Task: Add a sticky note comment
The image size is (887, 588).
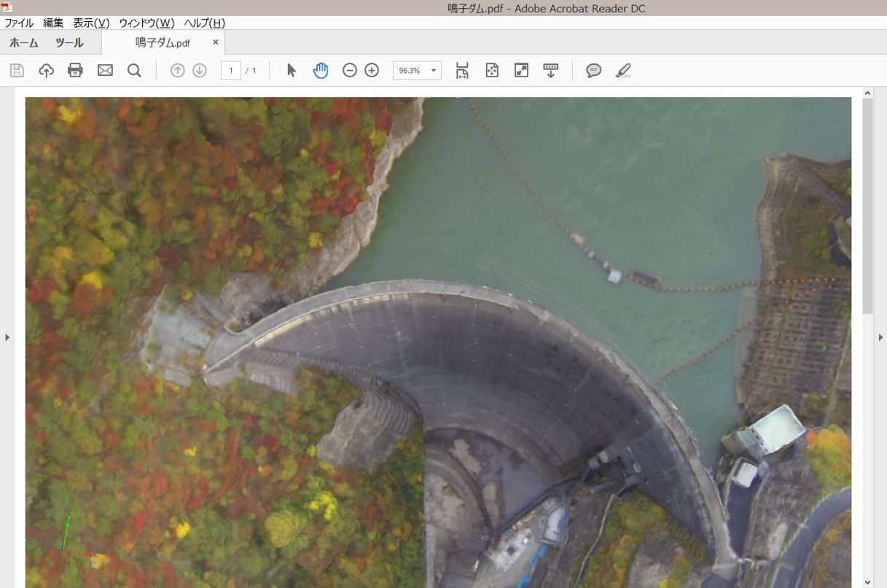Action: tap(594, 71)
